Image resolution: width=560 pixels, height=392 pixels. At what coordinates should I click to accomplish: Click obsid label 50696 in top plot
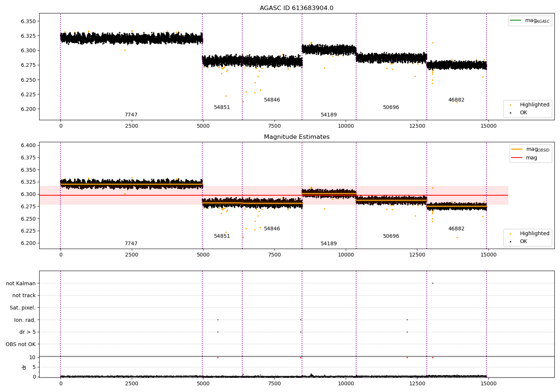tap(391, 108)
